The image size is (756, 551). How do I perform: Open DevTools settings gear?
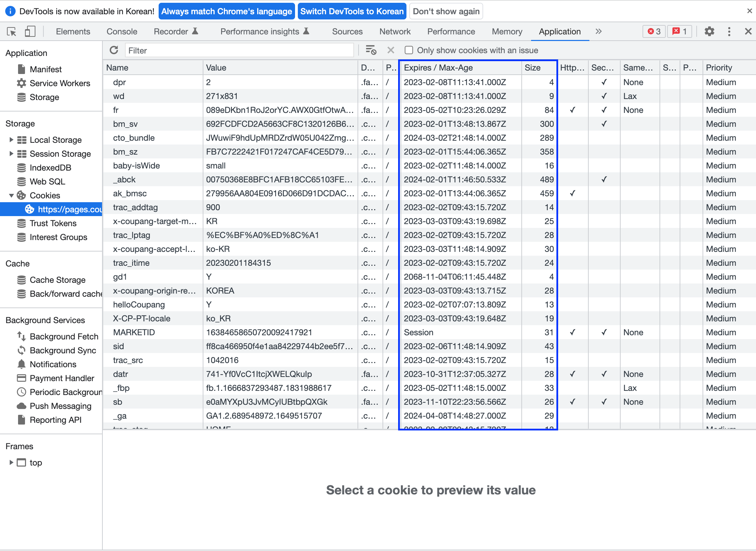click(x=709, y=32)
